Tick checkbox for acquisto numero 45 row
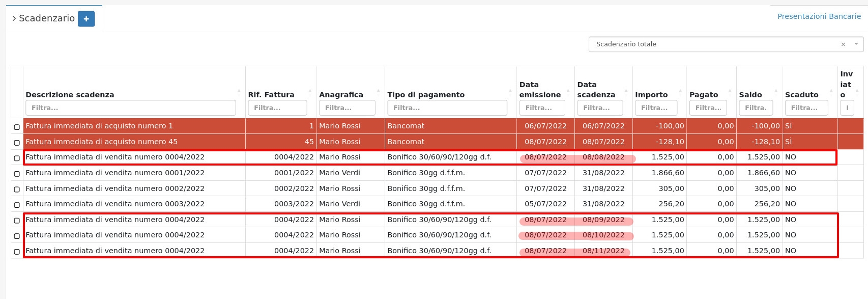The image size is (868, 299). coord(17,143)
